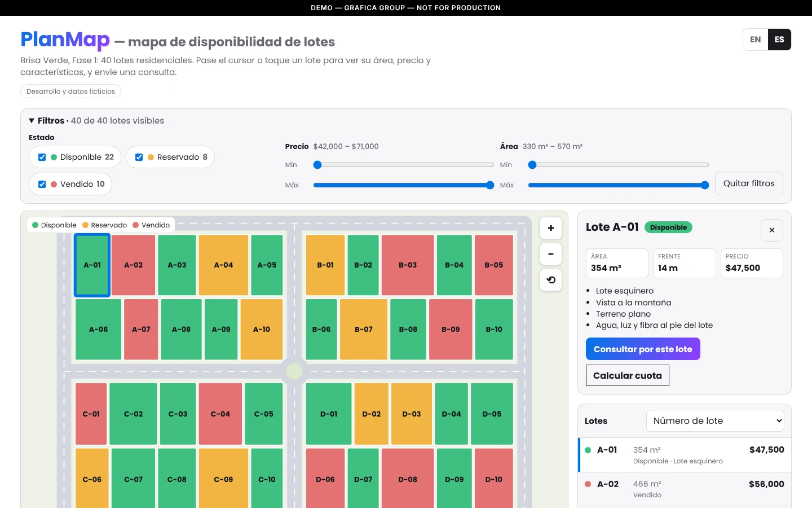
Task: Adjust the Área Máx slider handle
Action: (705, 185)
